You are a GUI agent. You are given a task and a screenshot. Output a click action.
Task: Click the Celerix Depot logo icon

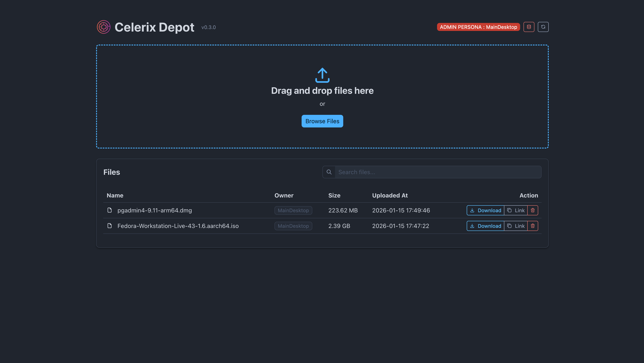103,27
